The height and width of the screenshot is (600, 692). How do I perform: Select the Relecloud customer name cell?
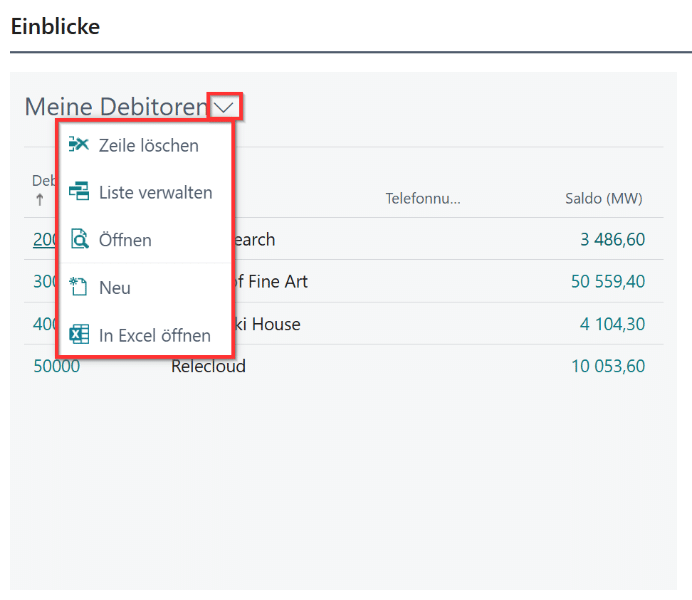(208, 366)
